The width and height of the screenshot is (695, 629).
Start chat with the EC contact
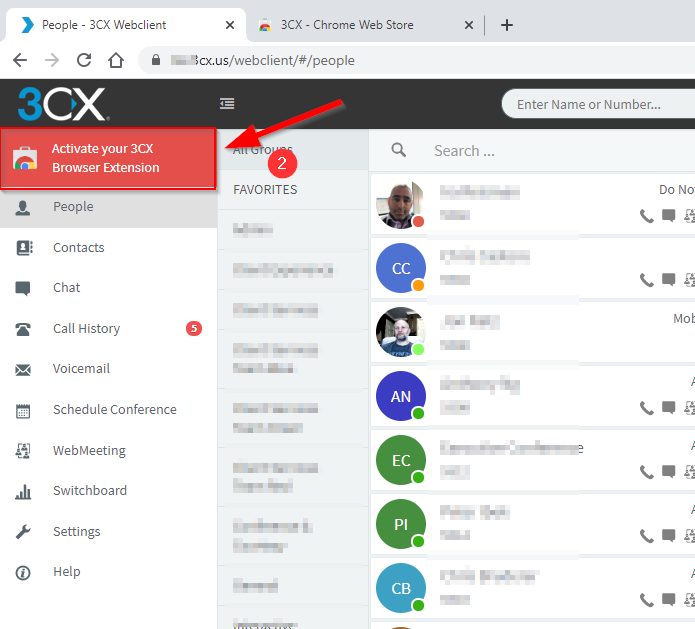point(668,472)
